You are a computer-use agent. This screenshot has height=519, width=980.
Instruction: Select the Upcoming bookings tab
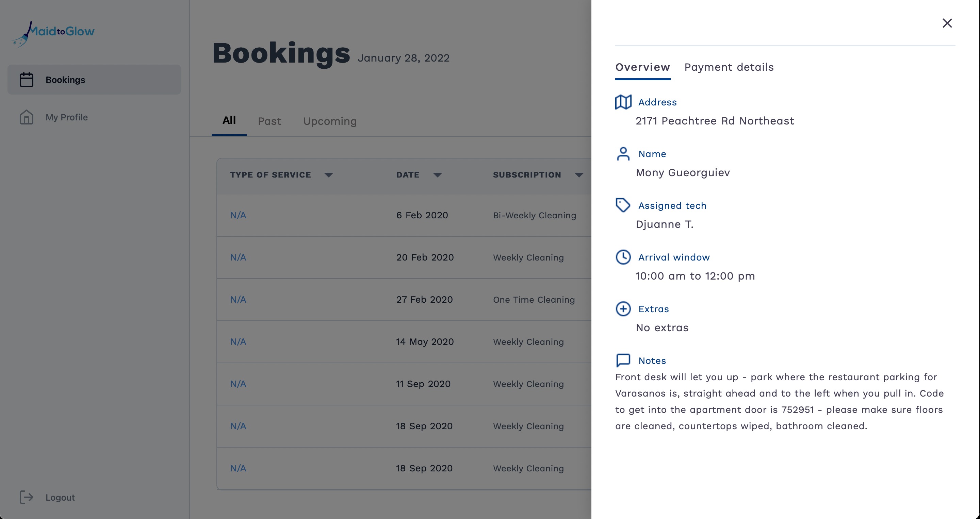click(330, 121)
